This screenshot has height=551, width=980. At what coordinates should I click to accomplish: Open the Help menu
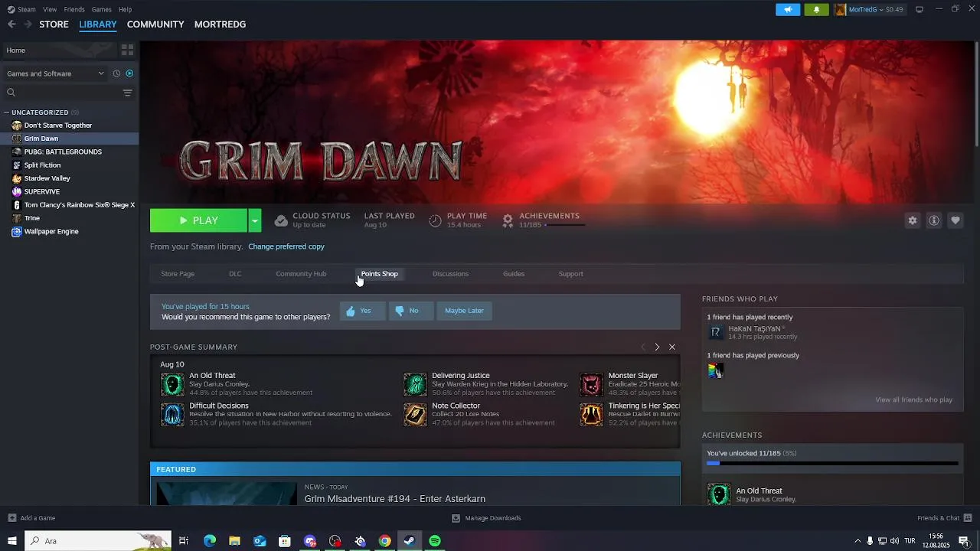tap(125, 9)
